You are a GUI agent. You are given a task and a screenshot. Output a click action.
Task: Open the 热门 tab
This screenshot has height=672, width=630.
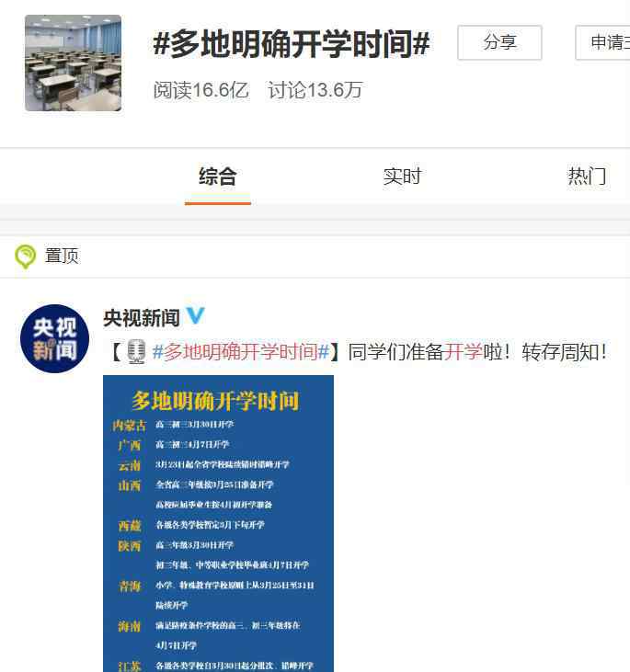pyautogui.click(x=587, y=177)
